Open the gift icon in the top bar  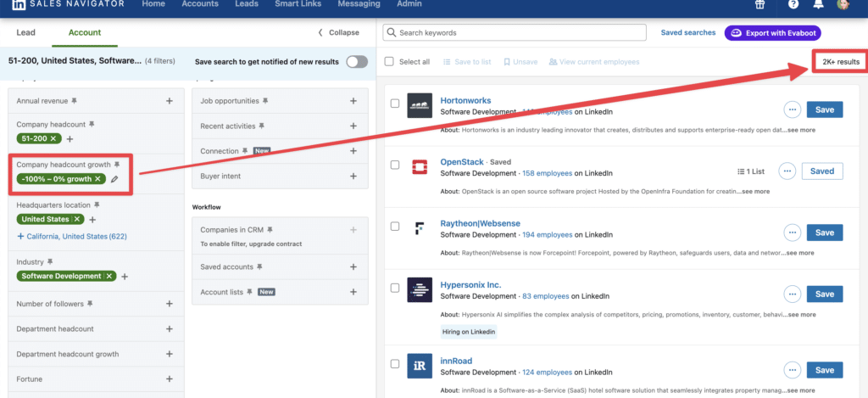click(x=759, y=4)
